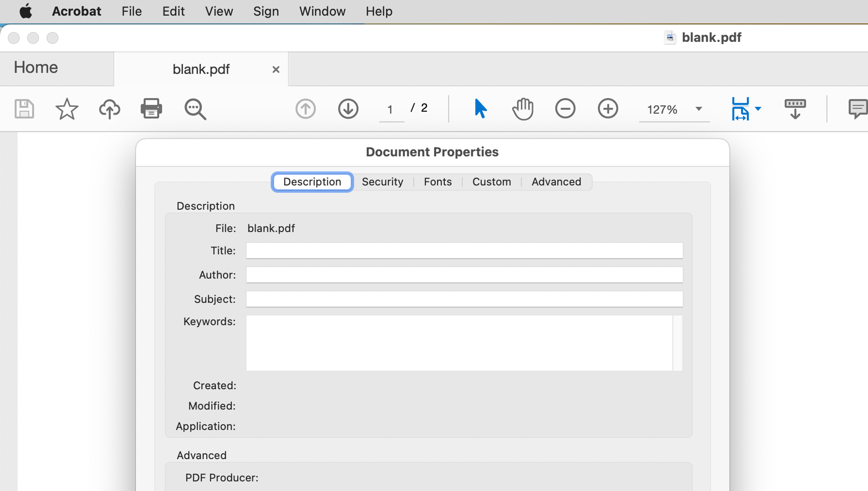Screen dimensions: 868x491
Task: Select the Description tab in Document Properties
Action: (x=312, y=182)
